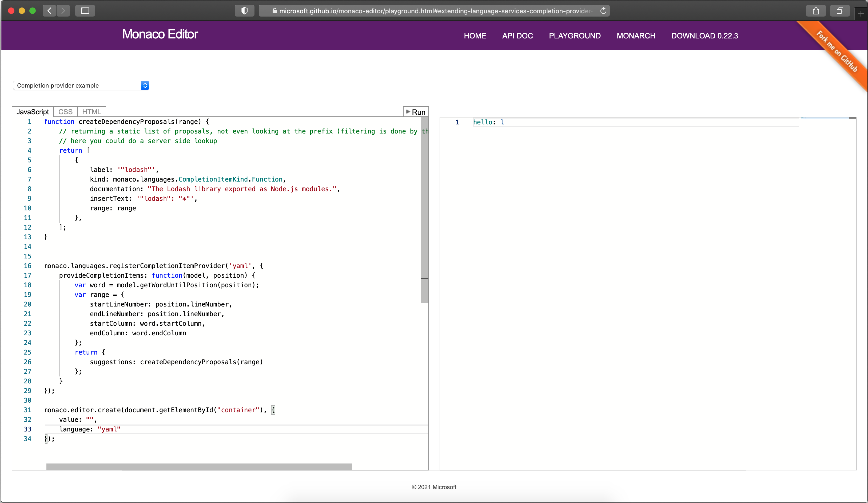The image size is (868, 503).
Task: Open the API DOC link
Action: (x=517, y=36)
